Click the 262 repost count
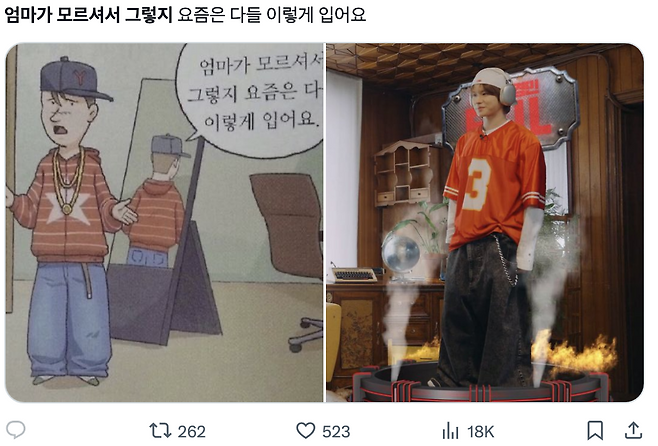 [x=192, y=431]
